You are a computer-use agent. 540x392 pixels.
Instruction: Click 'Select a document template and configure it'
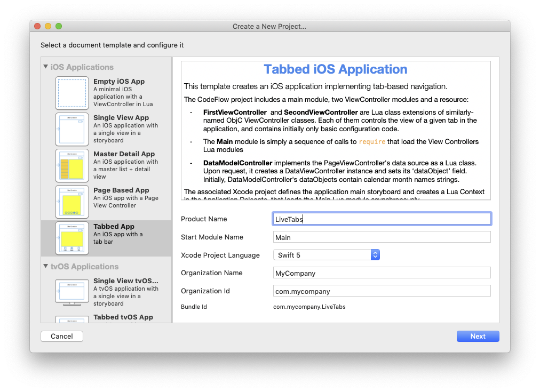pyautogui.click(x=112, y=45)
